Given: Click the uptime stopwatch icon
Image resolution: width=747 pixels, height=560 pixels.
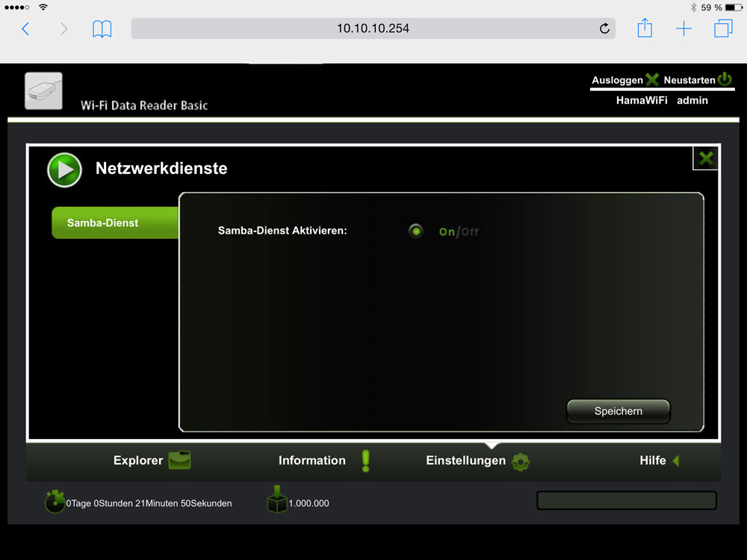Looking at the screenshot, I should [x=55, y=501].
